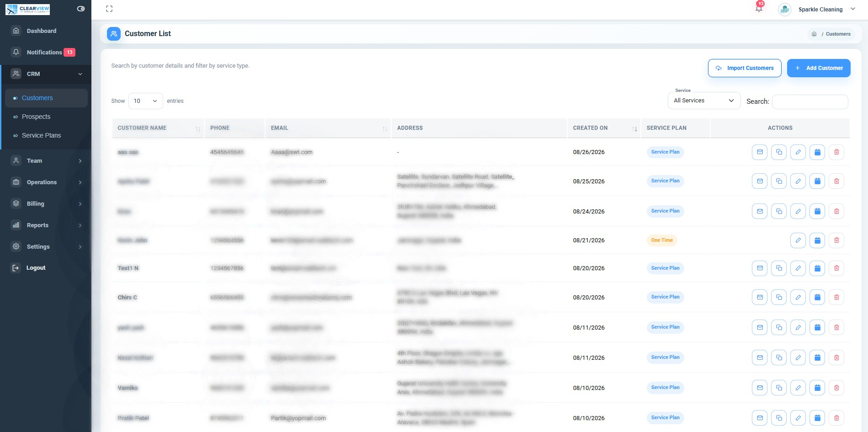Sort by Created On column

tap(604, 128)
